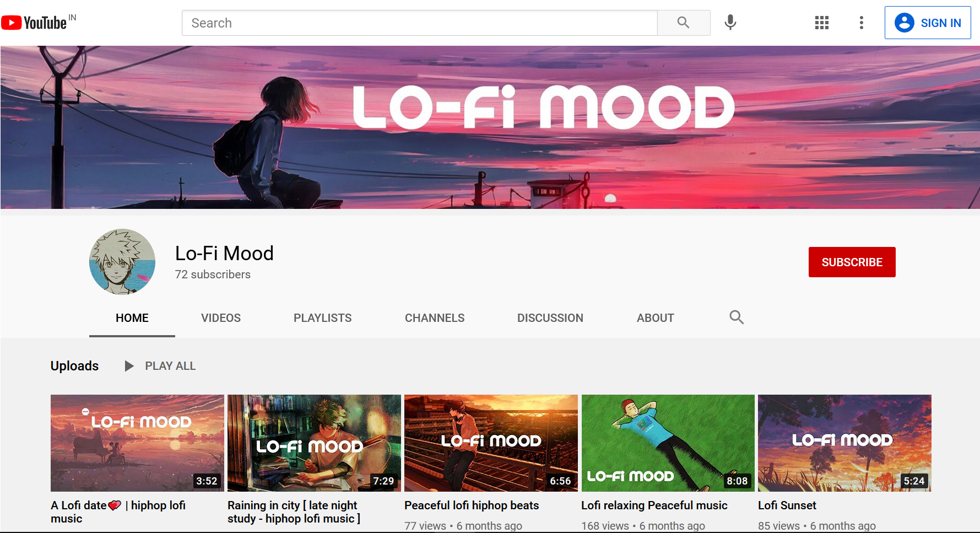Focus the Search input field

[x=420, y=23]
